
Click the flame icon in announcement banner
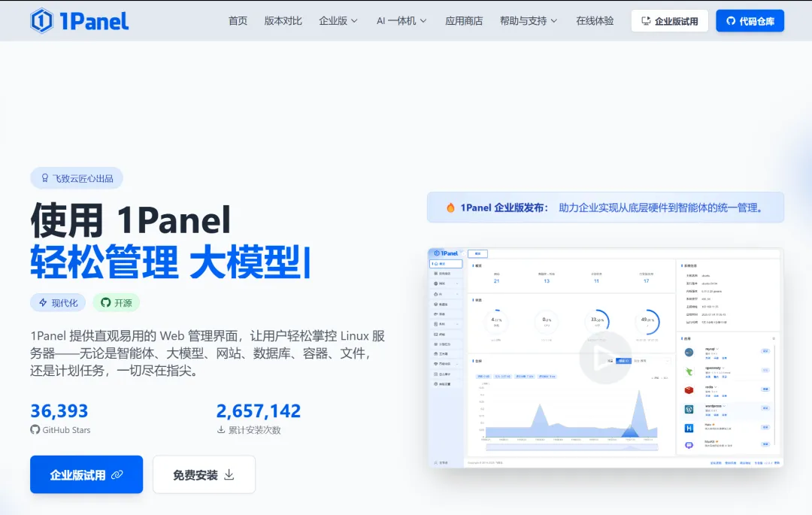coord(450,208)
